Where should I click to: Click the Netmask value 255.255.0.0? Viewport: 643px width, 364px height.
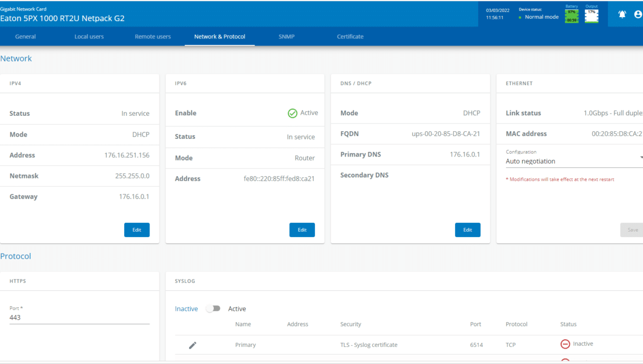click(x=132, y=176)
